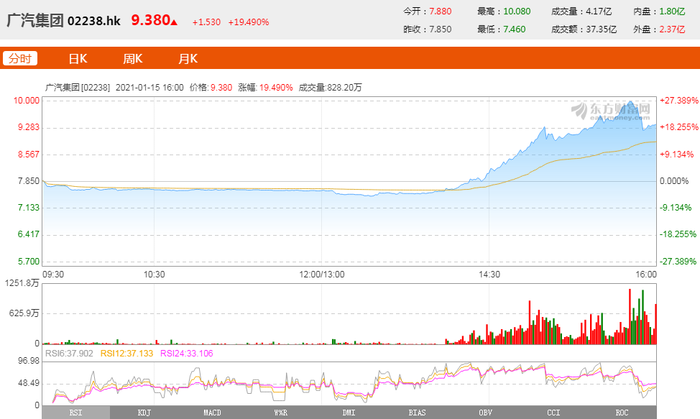Viewport: 700px width, 419px height.
Task: Click the 96.98 RSI axis label
Action: (29, 361)
